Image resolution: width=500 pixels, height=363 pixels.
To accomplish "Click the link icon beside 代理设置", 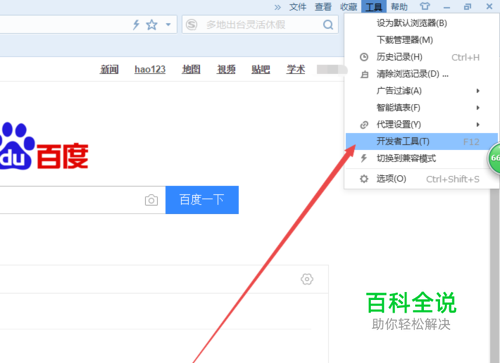I will pyautogui.click(x=364, y=125).
